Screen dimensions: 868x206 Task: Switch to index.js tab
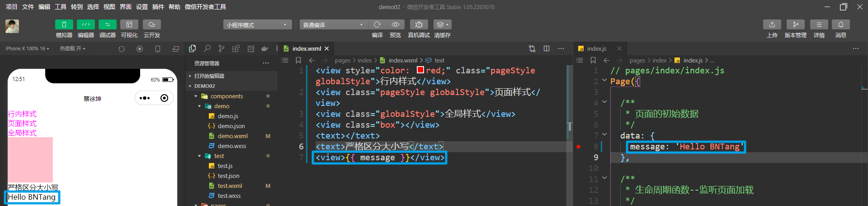click(x=597, y=48)
